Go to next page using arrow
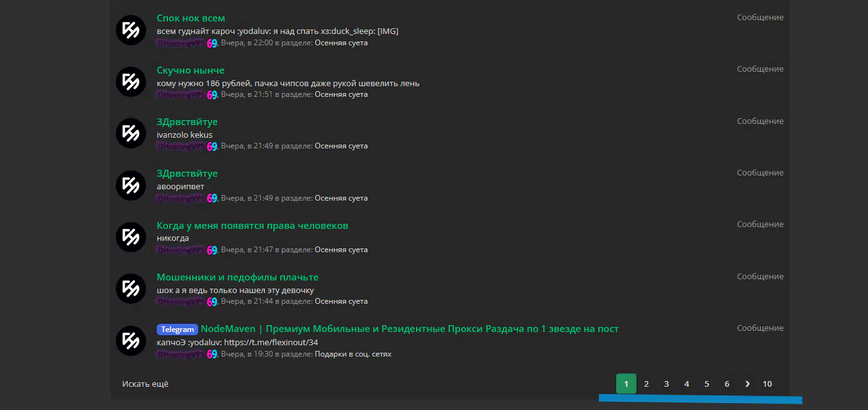Image resolution: width=868 pixels, height=410 pixels. pos(747,384)
